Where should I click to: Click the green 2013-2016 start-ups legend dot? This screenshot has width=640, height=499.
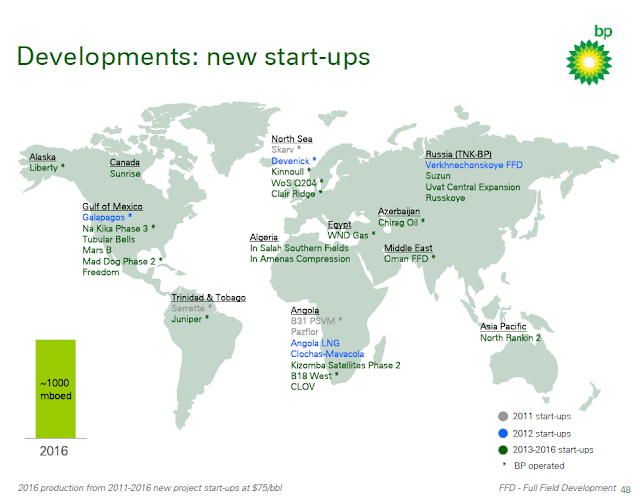click(x=503, y=450)
